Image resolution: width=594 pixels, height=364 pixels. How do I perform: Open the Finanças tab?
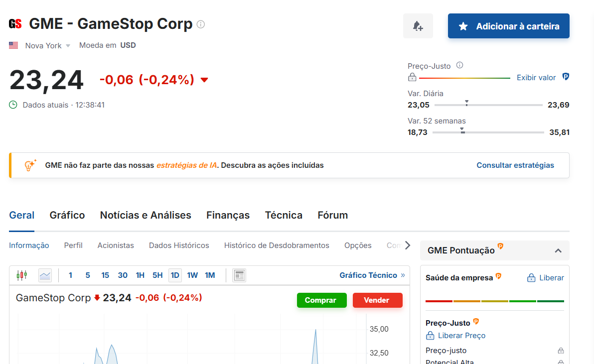228,215
